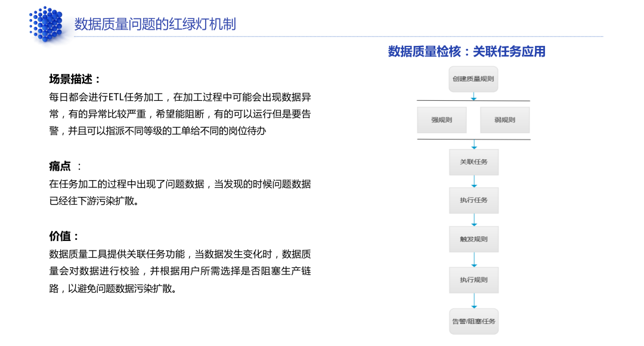Click the slide title 数据质量问题的红绿灯机制

[x=155, y=24]
